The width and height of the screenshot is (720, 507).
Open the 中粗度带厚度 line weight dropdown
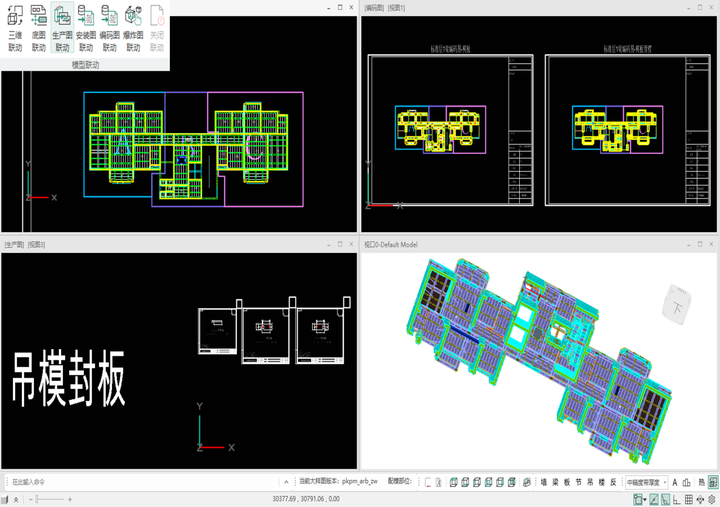click(x=646, y=482)
